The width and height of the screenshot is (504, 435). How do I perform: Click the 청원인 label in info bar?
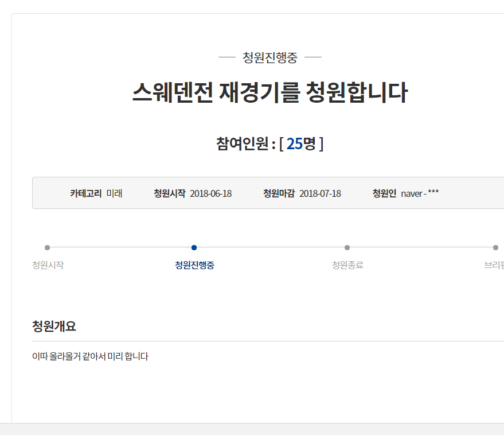[384, 193]
